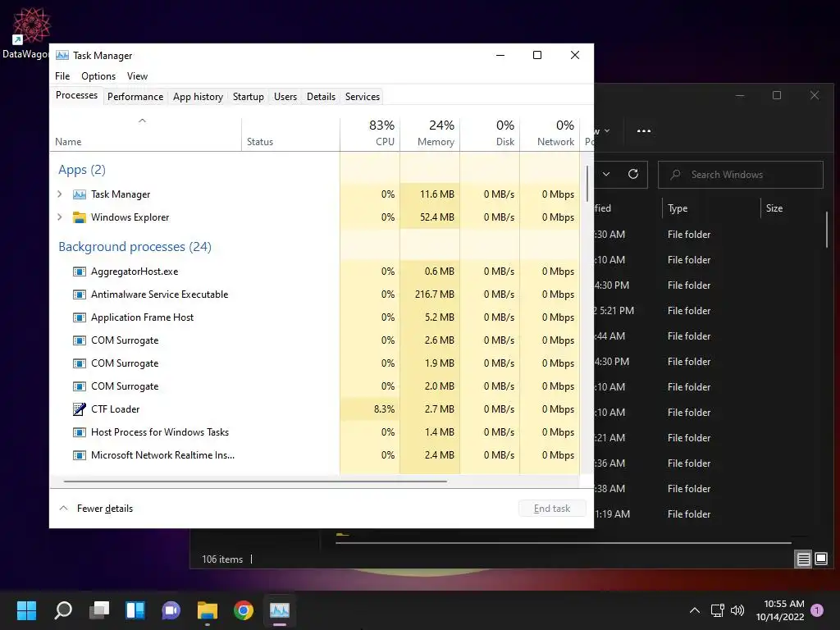Click the network tray icon
The width and height of the screenshot is (840, 630).
(x=717, y=610)
